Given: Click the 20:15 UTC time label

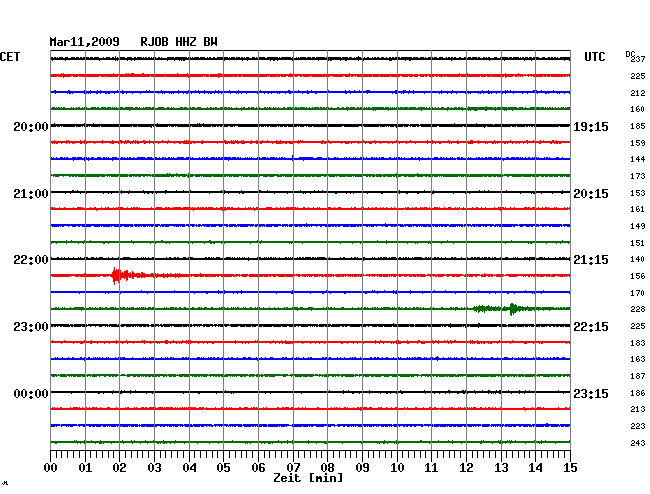Looking at the screenshot, I should click(591, 194).
